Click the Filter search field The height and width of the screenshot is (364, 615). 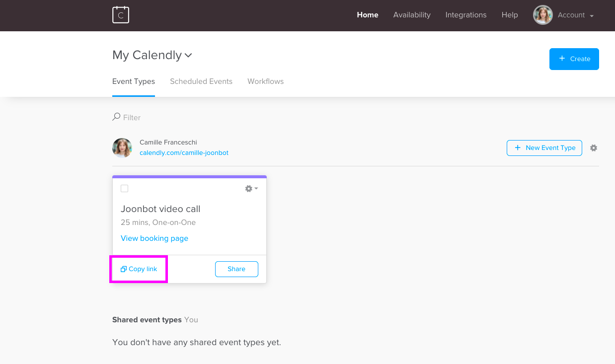132,117
